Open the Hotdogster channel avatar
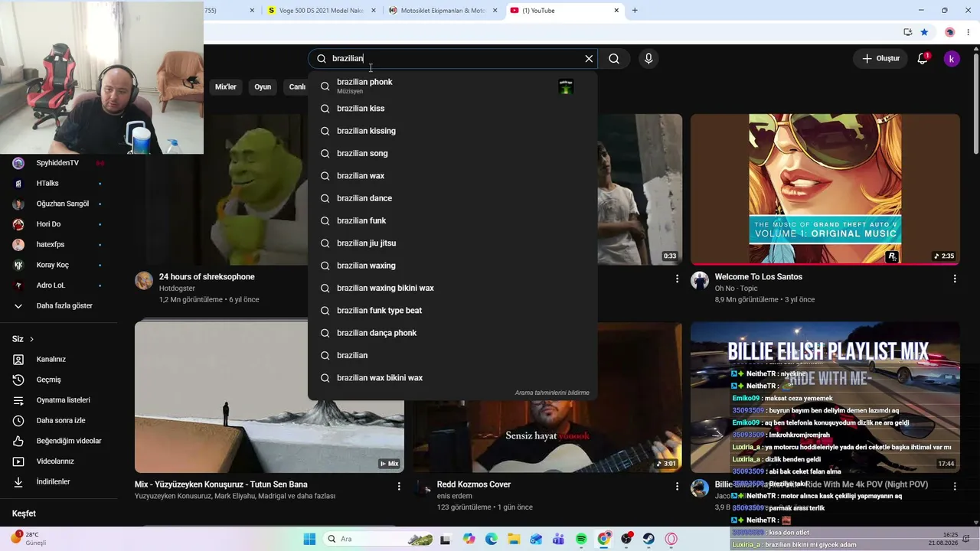 pos(144,280)
